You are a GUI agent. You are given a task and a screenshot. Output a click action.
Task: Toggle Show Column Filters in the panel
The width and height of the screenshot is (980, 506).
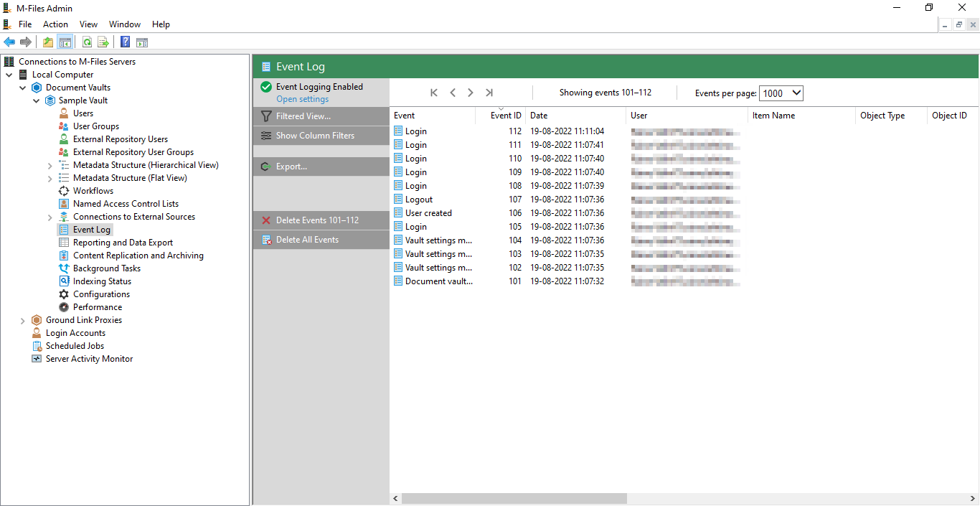tap(315, 136)
